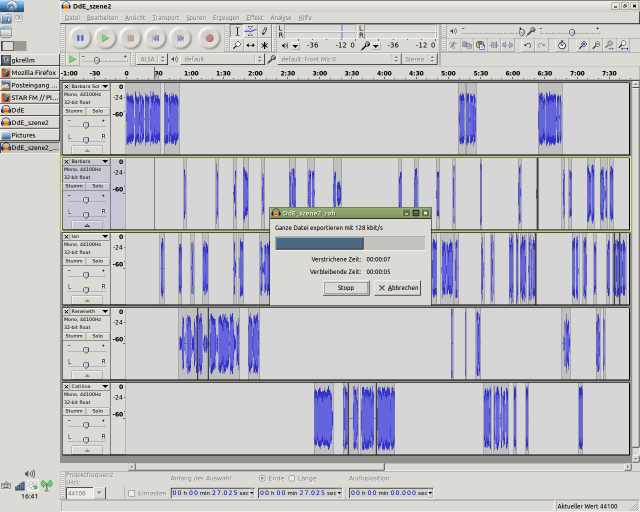Skip to end of project
Viewport: 640px width, 512px height.
point(180,38)
